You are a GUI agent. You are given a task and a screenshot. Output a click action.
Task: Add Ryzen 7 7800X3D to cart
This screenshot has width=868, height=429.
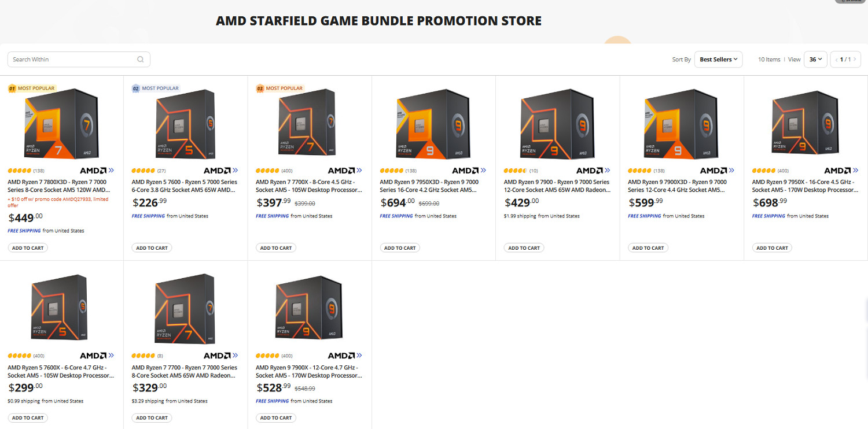pyautogui.click(x=28, y=248)
